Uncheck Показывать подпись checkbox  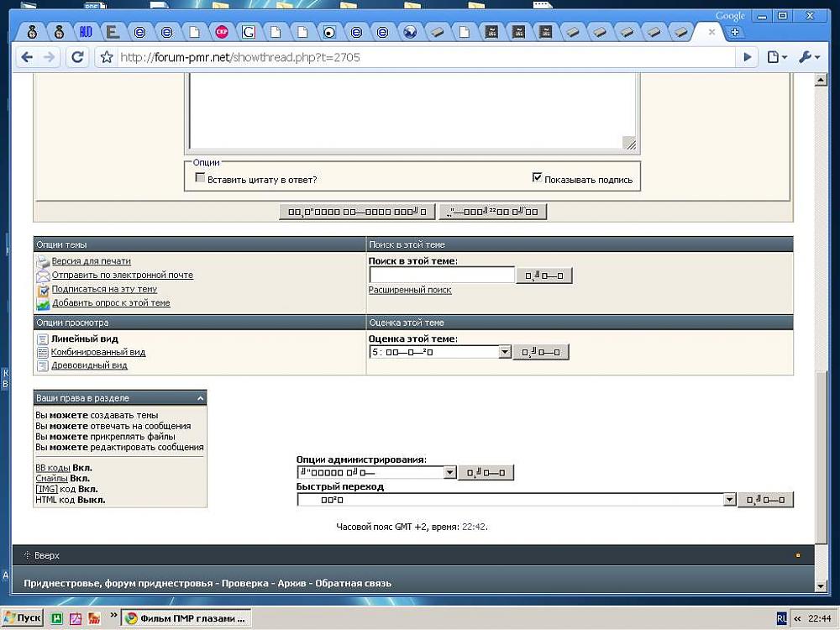[538, 178]
